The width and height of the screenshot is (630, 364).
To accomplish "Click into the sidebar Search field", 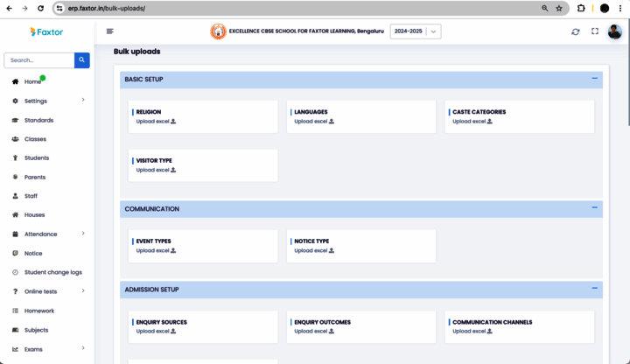I will pyautogui.click(x=39, y=60).
